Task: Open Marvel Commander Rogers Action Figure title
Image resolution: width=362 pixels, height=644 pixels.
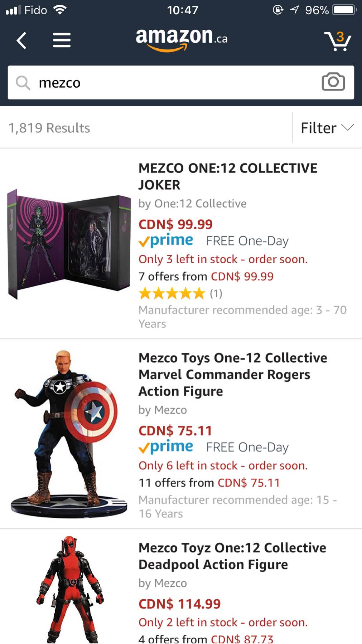Action: (233, 374)
